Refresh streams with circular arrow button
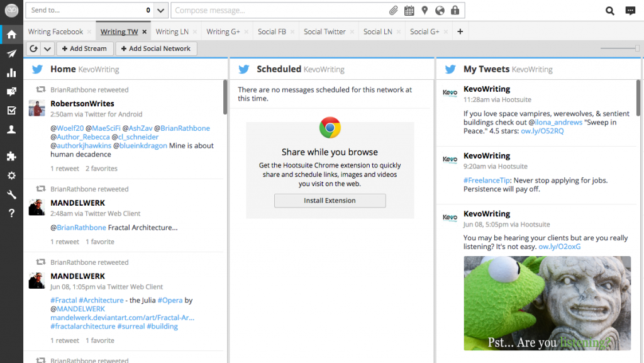644x363 pixels. (34, 48)
